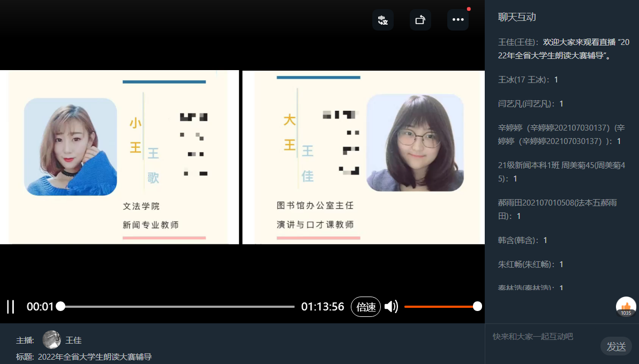This screenshot has width=639, height=364.
Task: Click the speech-to-text transcription icon
Action: (x=382, y=20)
